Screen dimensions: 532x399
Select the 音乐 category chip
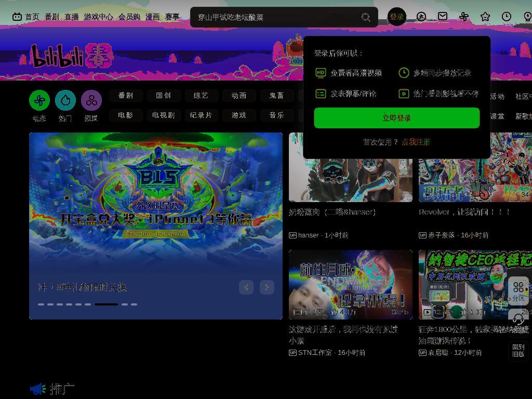pos(276,115)
